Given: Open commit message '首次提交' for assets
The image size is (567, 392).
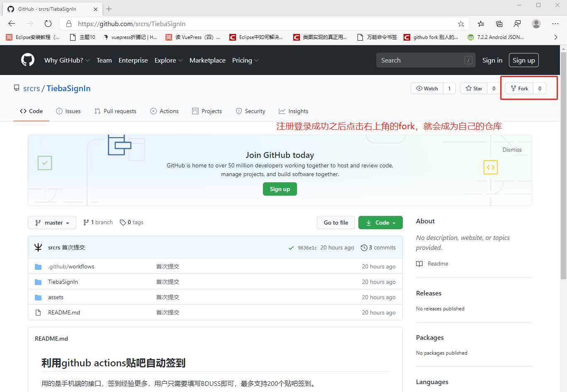Looking at the screenshot, I should 168,297.
